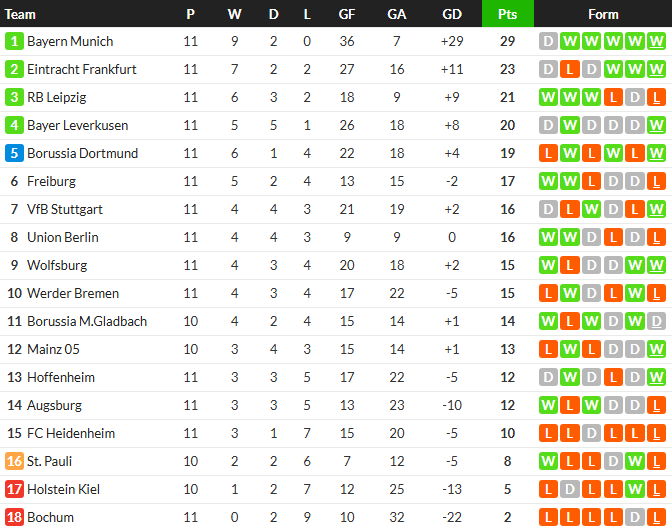Sort table by GD column header
Viewport: 672px width, 529px height.
click(x=452, y=14)
